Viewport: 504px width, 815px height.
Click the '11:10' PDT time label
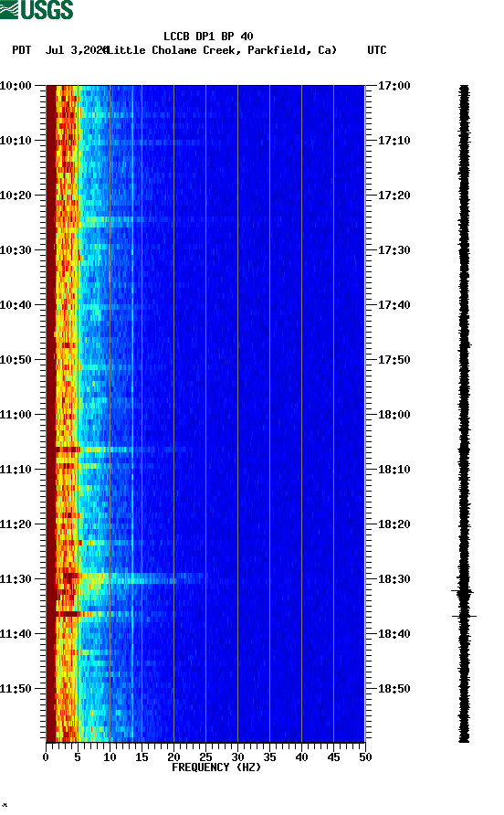(x=16, y=470)
